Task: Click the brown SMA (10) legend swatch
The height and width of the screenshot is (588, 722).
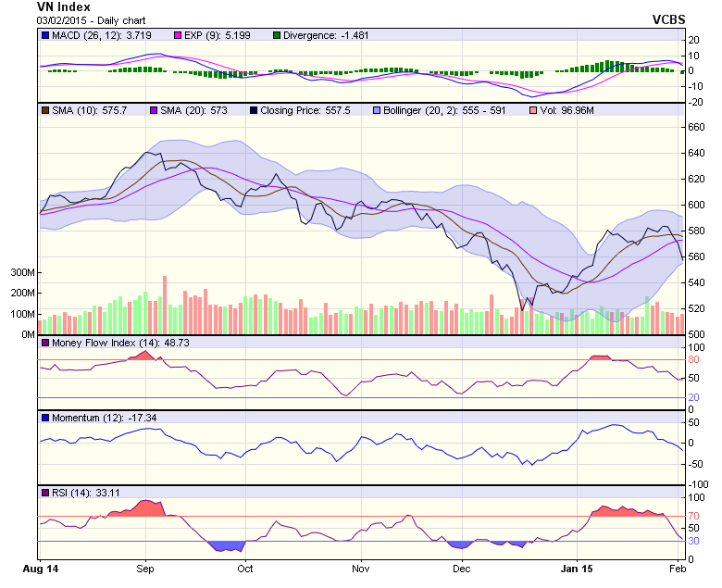Action: 44,110
